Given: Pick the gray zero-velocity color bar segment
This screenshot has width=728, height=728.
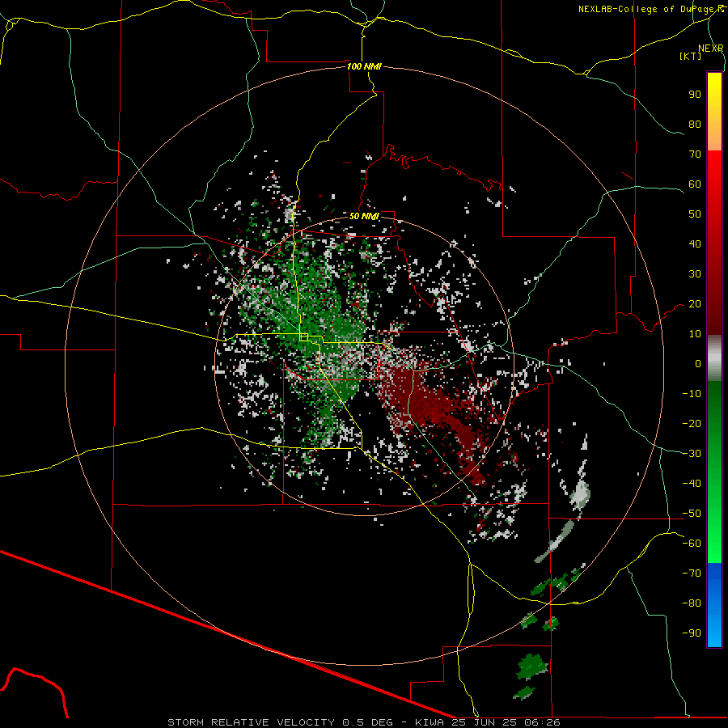Looking at the screenshot, I should [x=714, y=358].
